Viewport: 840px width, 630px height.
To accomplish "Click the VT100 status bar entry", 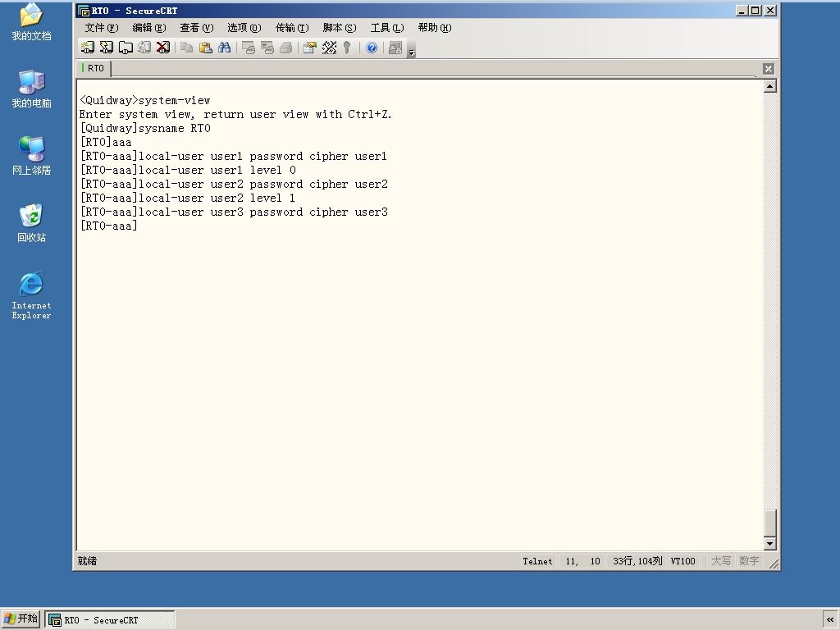I will tap(683, 561).
